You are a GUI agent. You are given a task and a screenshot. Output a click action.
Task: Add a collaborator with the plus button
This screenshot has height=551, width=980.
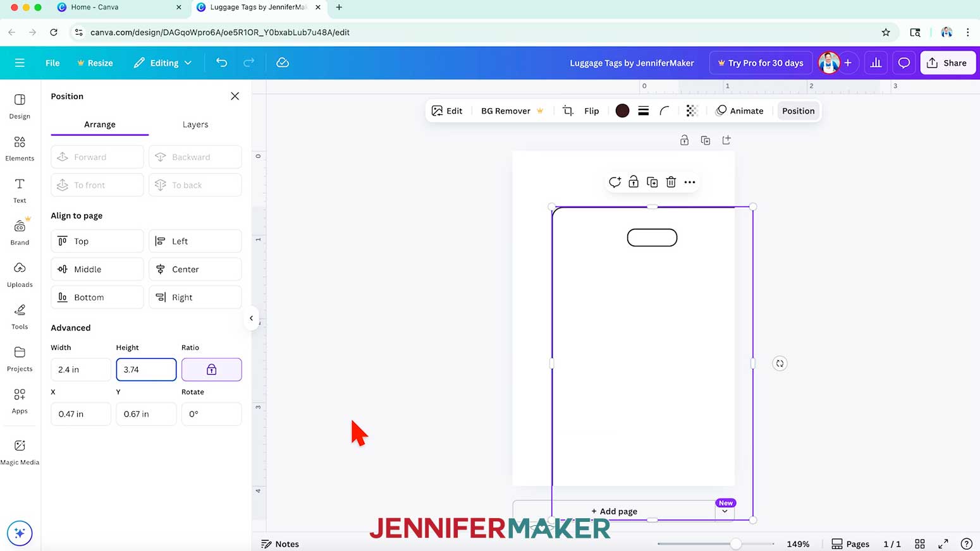(x=848, y=63)
